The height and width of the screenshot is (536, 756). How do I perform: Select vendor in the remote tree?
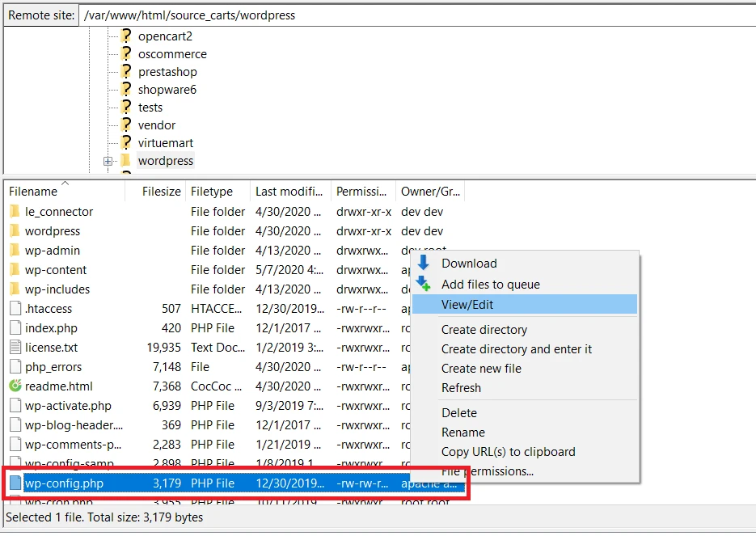pyautogui.click(x=157, y=125)
